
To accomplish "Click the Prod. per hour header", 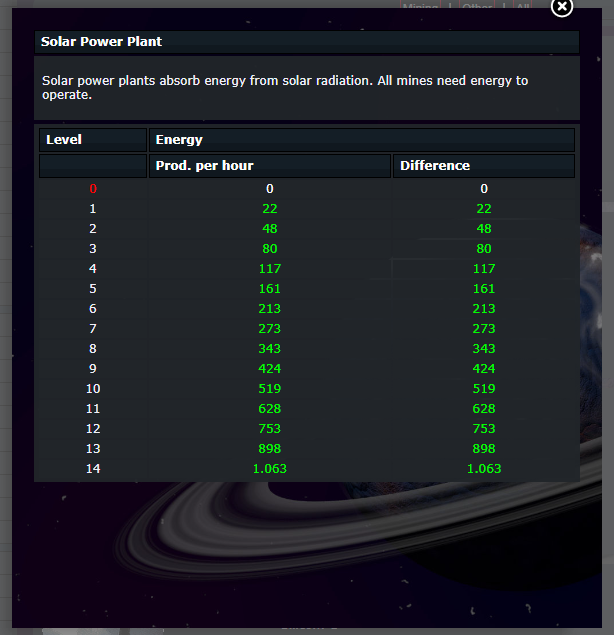I will click(270, 166).
